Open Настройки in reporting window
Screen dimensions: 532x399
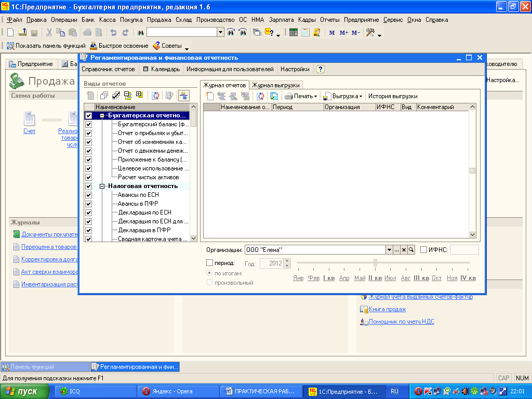[295, 69]
